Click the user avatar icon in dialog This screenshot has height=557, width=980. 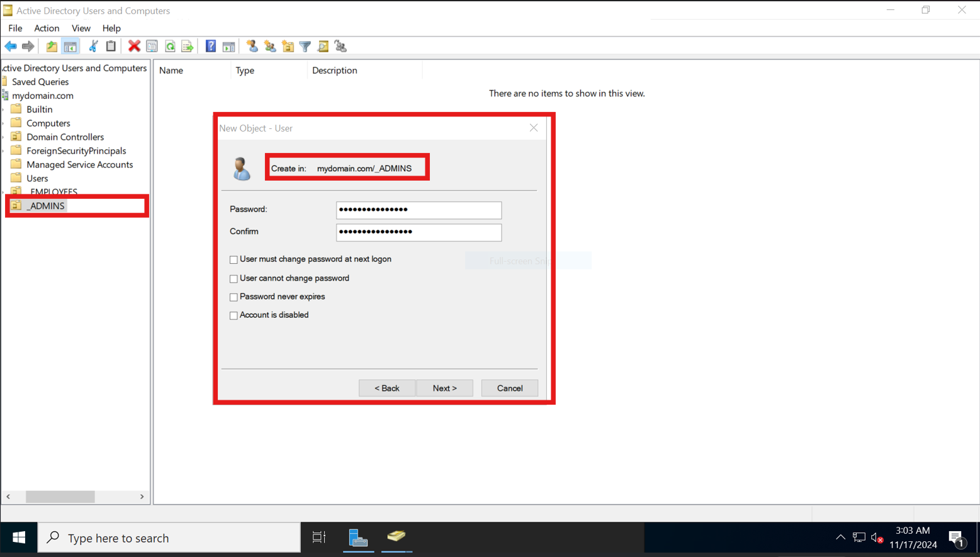coord(242,169)
